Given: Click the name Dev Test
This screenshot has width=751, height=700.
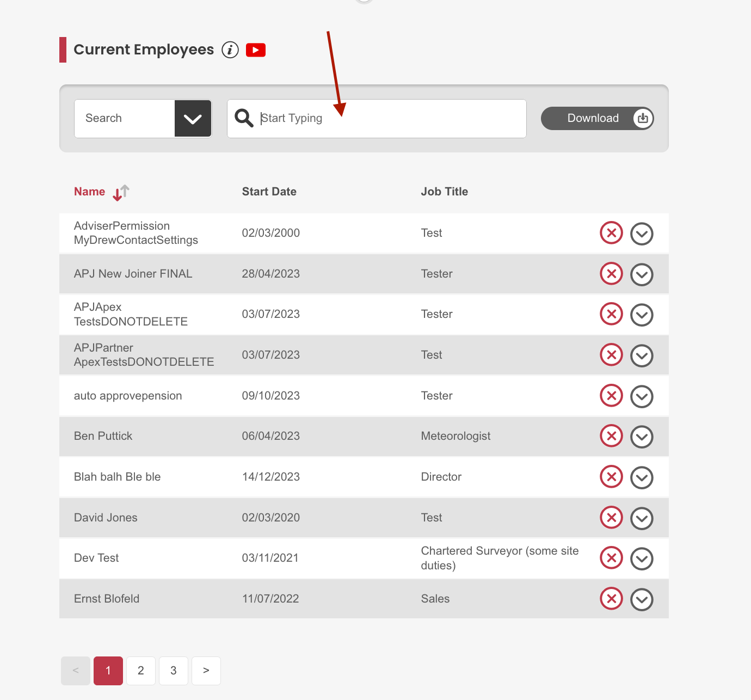Looking at the screenshot, I should coord(96,558).
